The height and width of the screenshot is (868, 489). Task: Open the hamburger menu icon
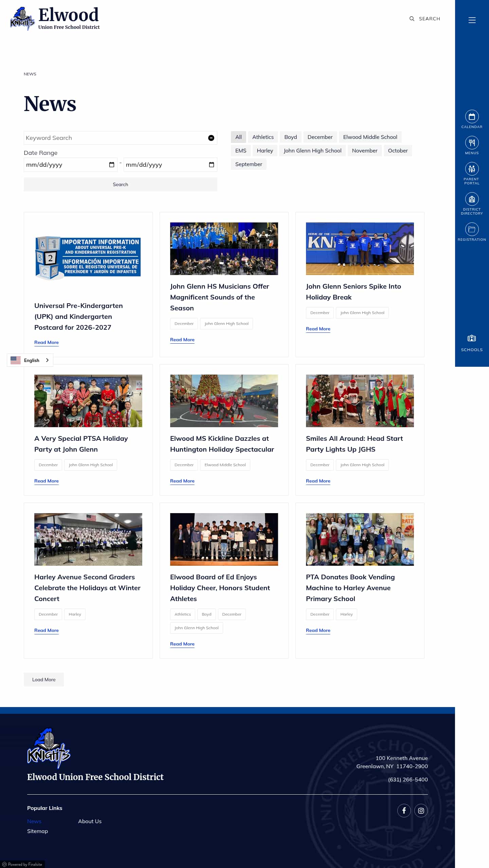pyautogui.click(x=472, y=20)
